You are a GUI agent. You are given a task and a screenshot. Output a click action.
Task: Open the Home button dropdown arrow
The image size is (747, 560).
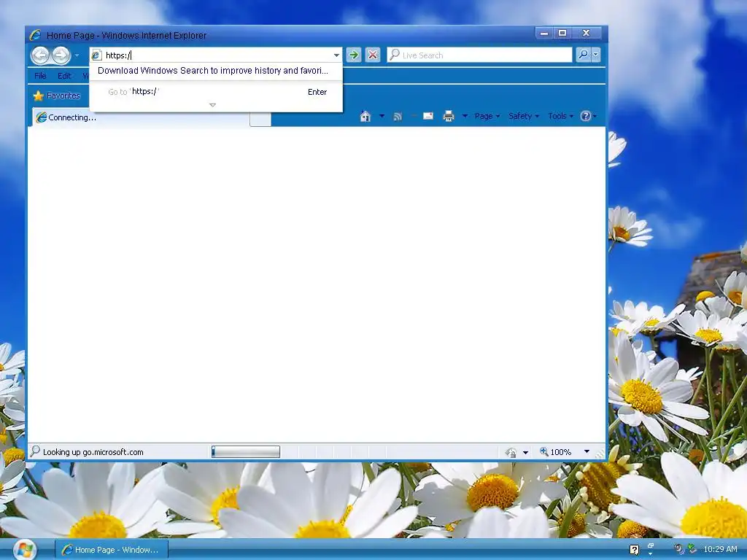(x=382, y=116)
